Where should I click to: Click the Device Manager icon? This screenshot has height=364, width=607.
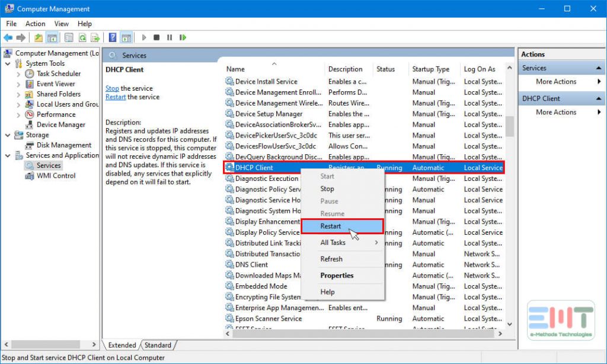tap(30, 124)
